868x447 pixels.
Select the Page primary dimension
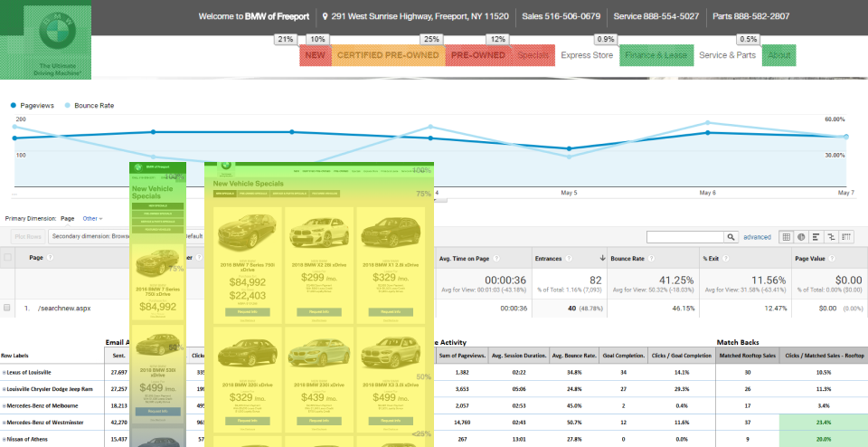[x=68, y=219]
